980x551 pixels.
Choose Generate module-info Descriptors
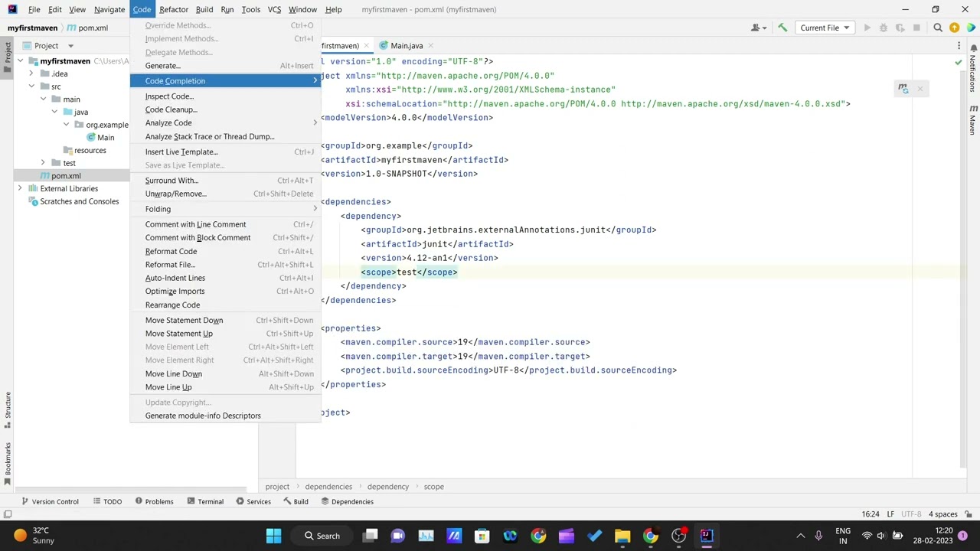pos(225,416)
